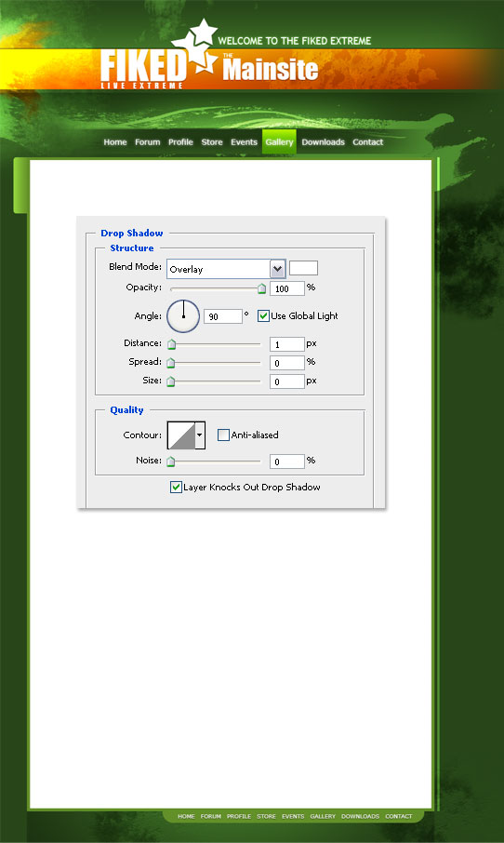
Task: Enable the Anti-aliased checkbox
Action: click(223, 435)
